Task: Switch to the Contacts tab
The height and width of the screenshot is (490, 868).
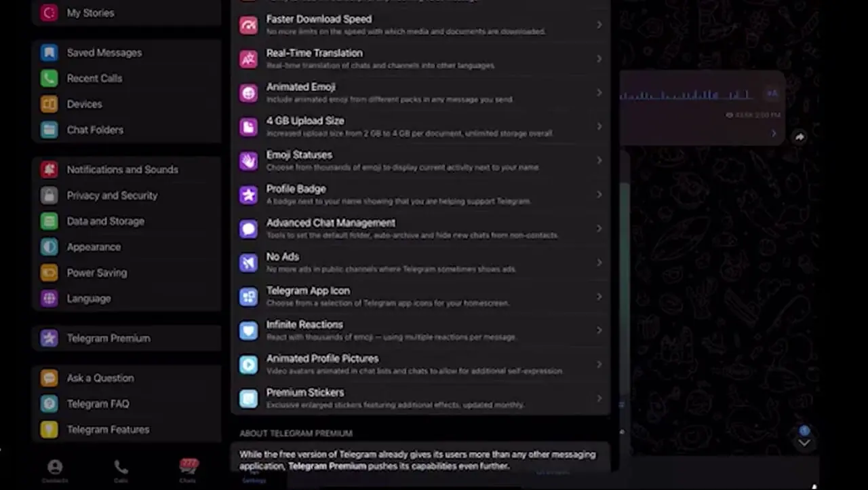Action: (x=55, y=471)
